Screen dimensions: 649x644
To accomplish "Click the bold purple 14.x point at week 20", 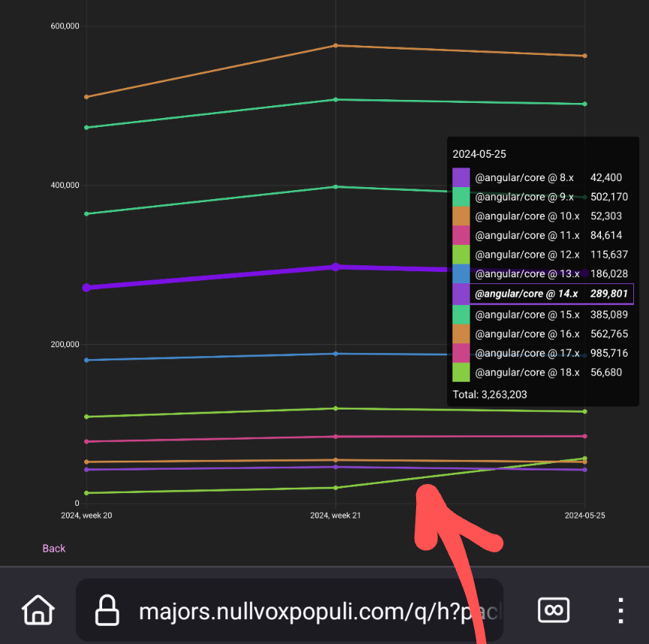I will pos(86,287).
